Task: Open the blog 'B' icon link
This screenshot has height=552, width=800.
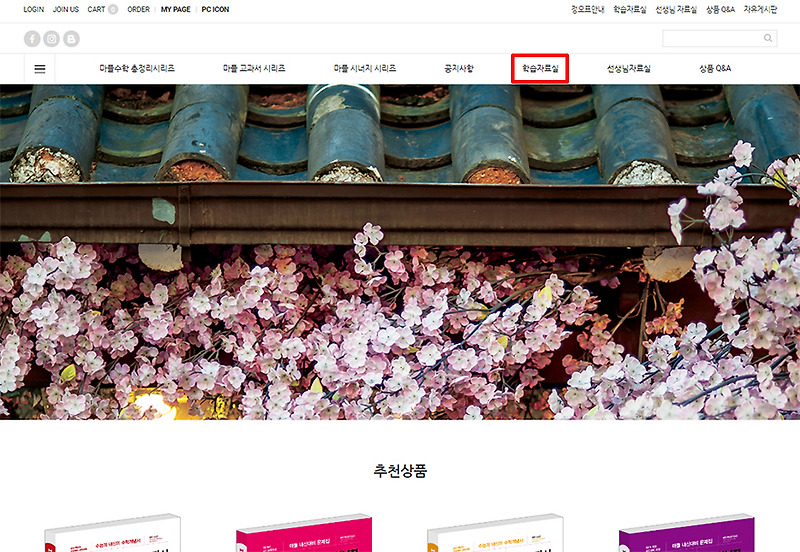Action: click(71, 39)
